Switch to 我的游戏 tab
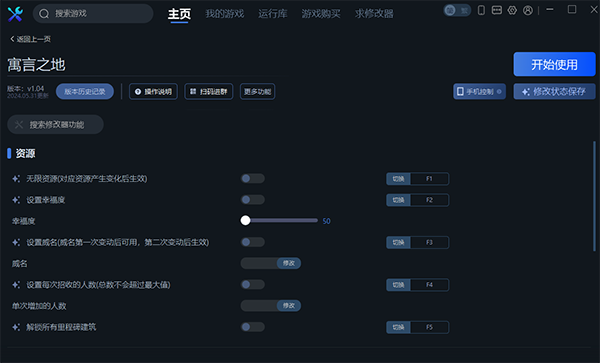 pos(225,14)
